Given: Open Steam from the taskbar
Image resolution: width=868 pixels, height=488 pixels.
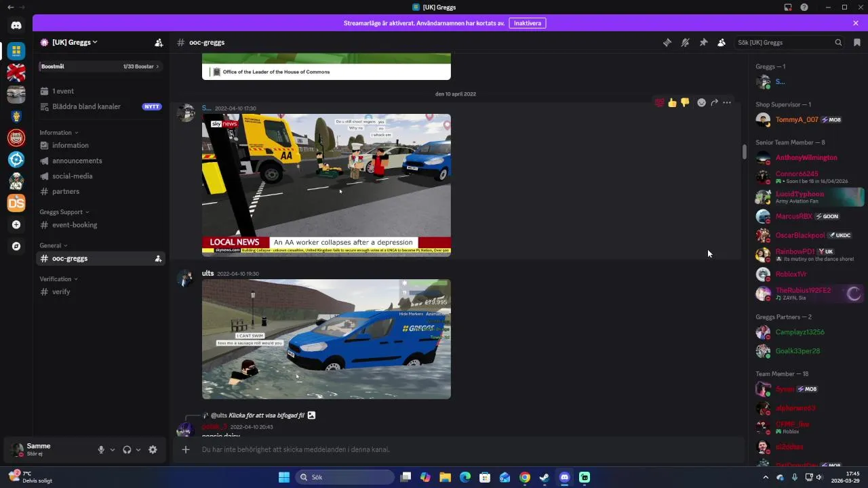Looking at the screenshot, I should 545,477.
